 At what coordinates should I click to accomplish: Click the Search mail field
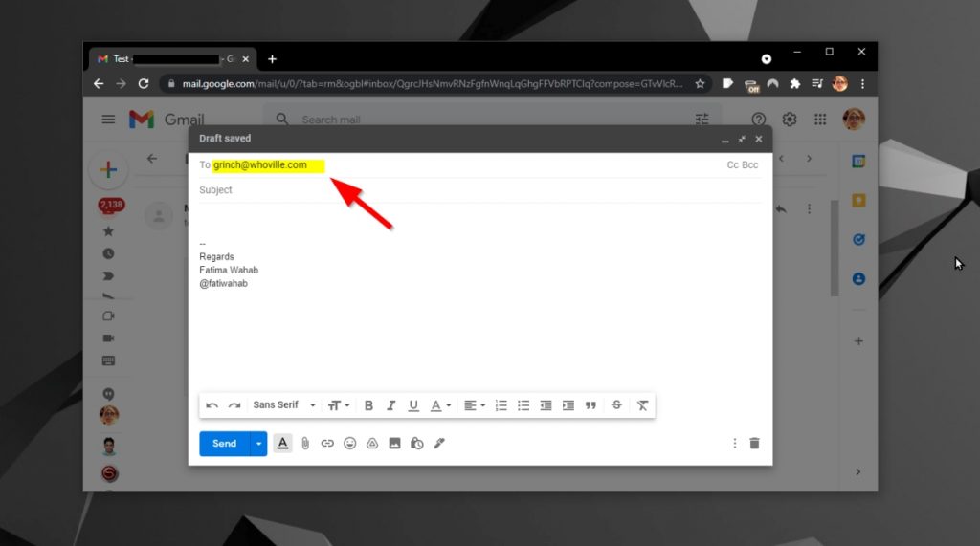pyautogui.click(x=494, y=120)
